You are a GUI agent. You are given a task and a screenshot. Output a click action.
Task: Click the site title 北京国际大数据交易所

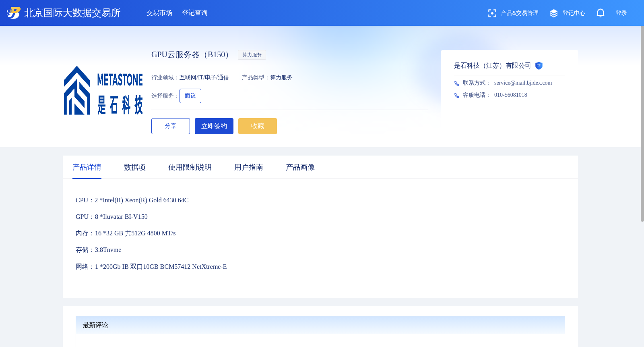click(72, 13)
